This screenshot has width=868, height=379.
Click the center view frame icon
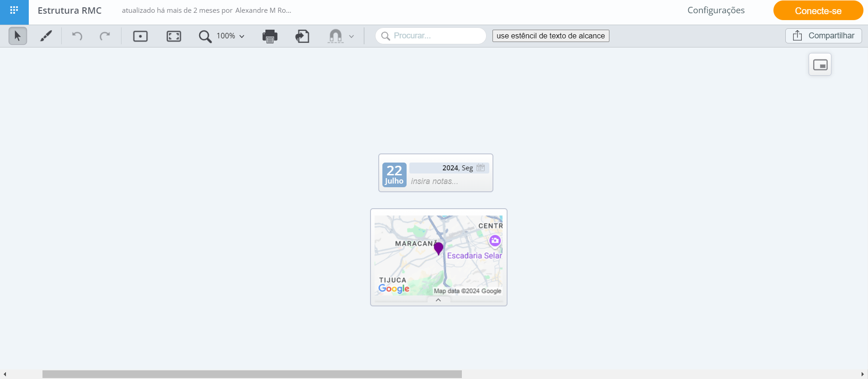(x=140, y=36)
